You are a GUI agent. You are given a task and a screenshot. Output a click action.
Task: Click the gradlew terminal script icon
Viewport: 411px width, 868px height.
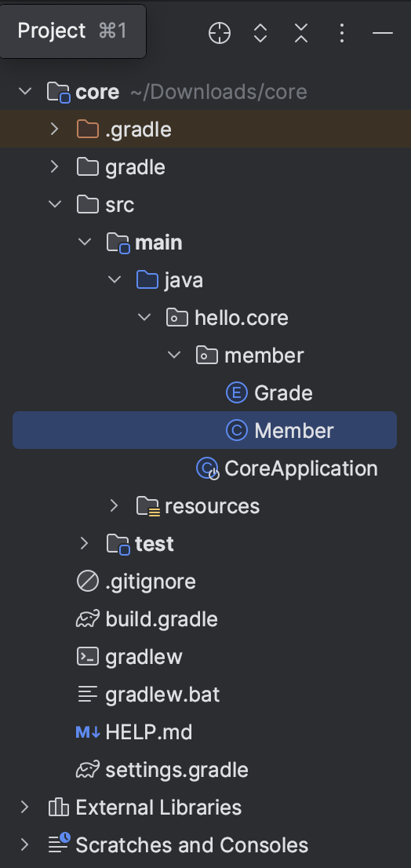click(87, 657)
